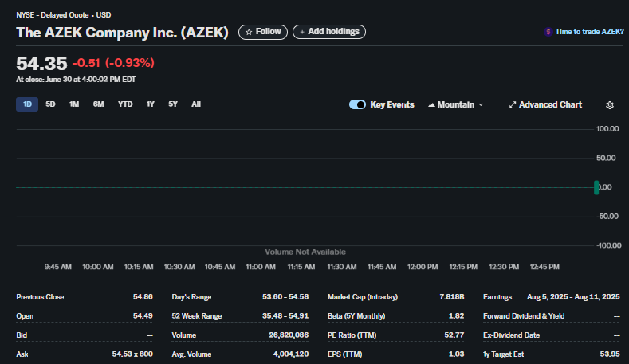The image size is (629, 364).
Task: Open the Time to trade AZEK link
Action: (589, 32)
